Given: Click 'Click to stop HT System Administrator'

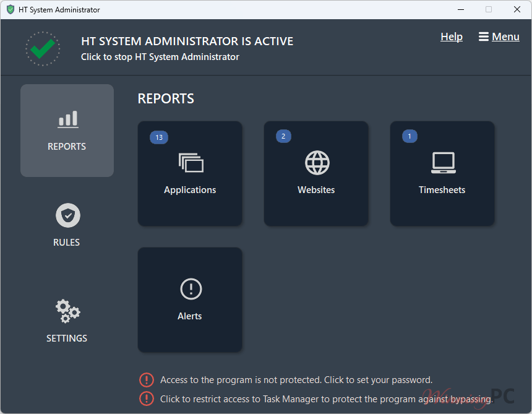Looking at the screenshot, I should point(160,57).
